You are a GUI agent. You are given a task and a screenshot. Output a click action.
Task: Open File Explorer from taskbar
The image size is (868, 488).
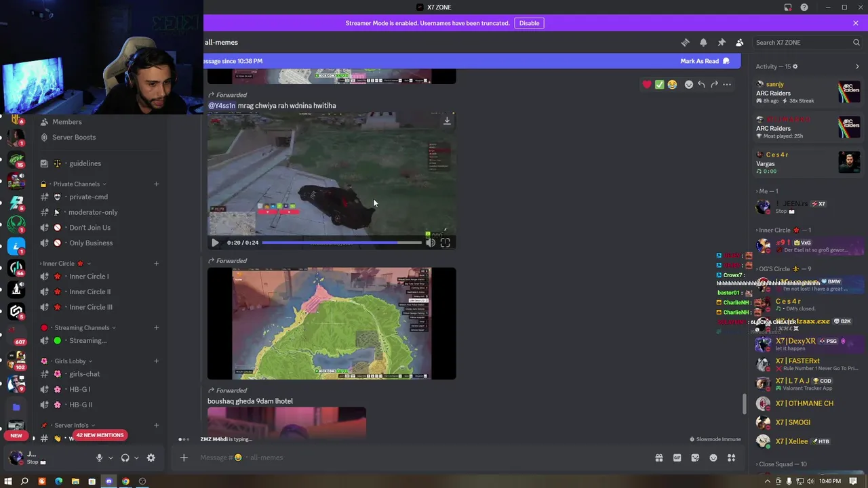(75, 481)
